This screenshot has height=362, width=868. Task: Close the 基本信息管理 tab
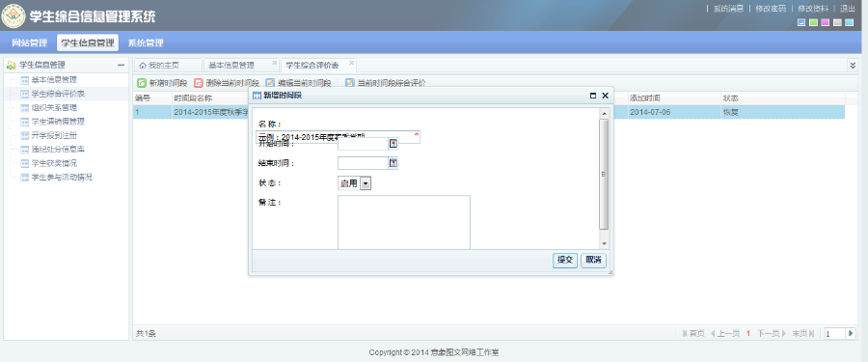(x=274, y=62)
